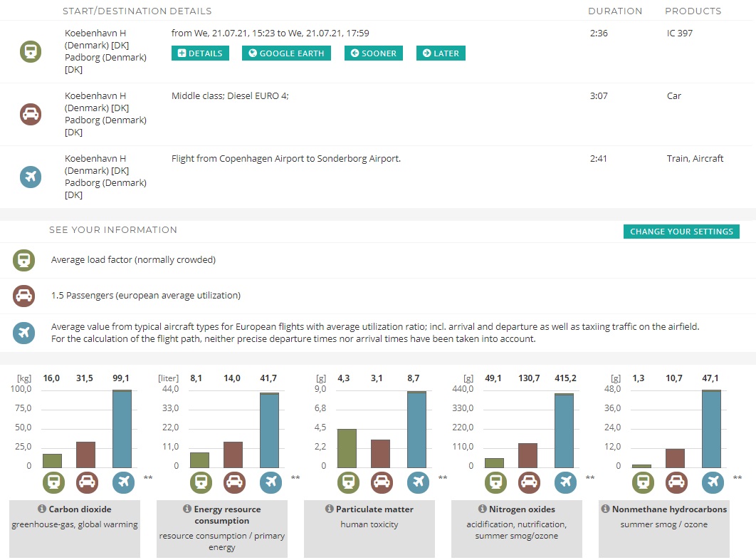
Task: Click the train icon in the IC 397 route row
Action: click(31, 51)
